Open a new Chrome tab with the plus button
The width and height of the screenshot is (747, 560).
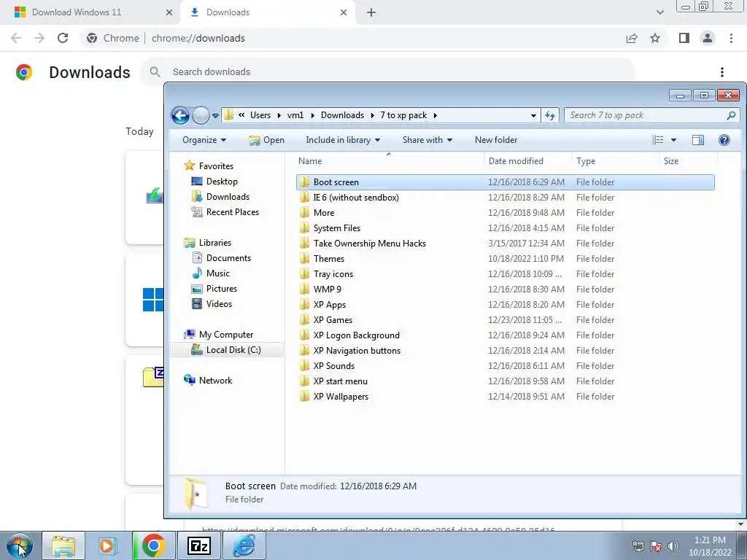[x=371, y=12]
